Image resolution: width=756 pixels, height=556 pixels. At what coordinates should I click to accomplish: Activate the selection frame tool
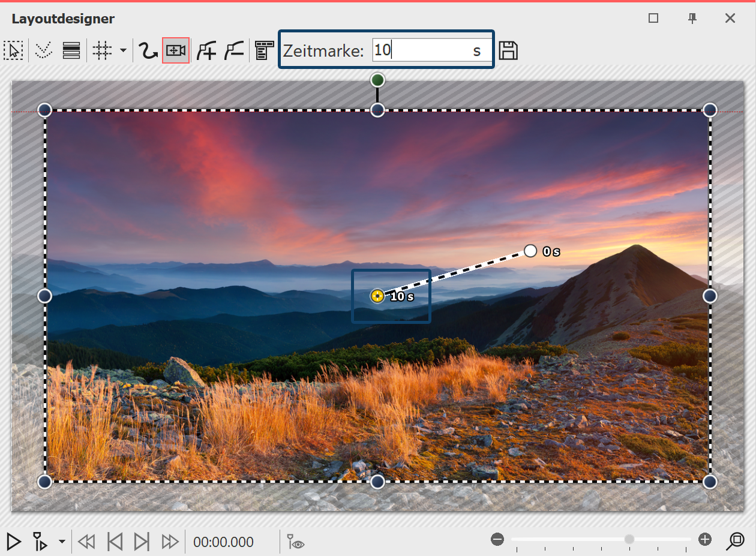13,51
